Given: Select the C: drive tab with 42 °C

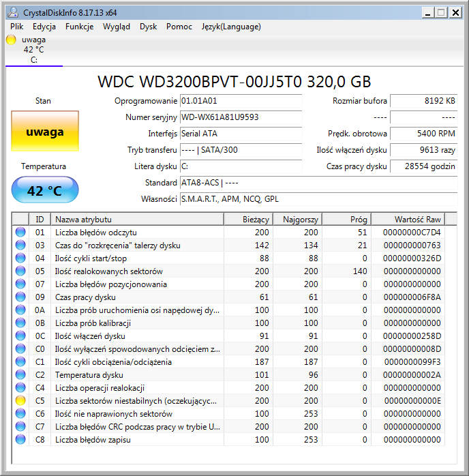Looking at the screenshot, I should point(33,50).
